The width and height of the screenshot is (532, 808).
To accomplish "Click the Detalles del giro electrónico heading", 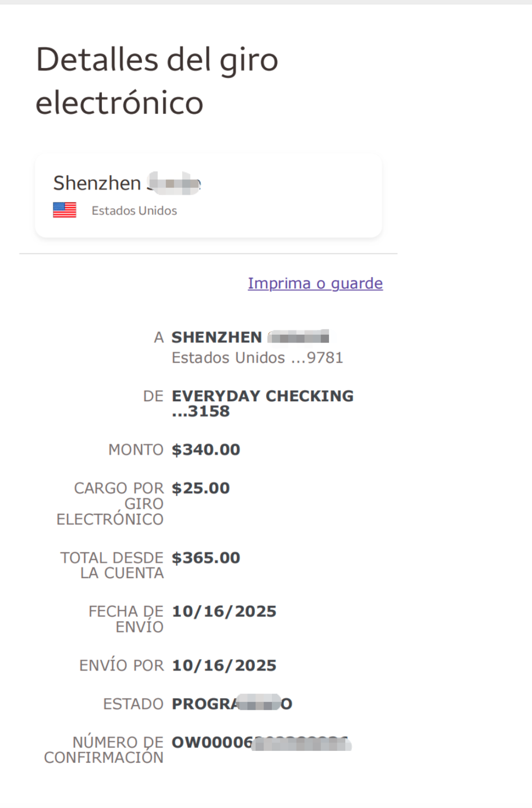I will [x=157, y=81].
